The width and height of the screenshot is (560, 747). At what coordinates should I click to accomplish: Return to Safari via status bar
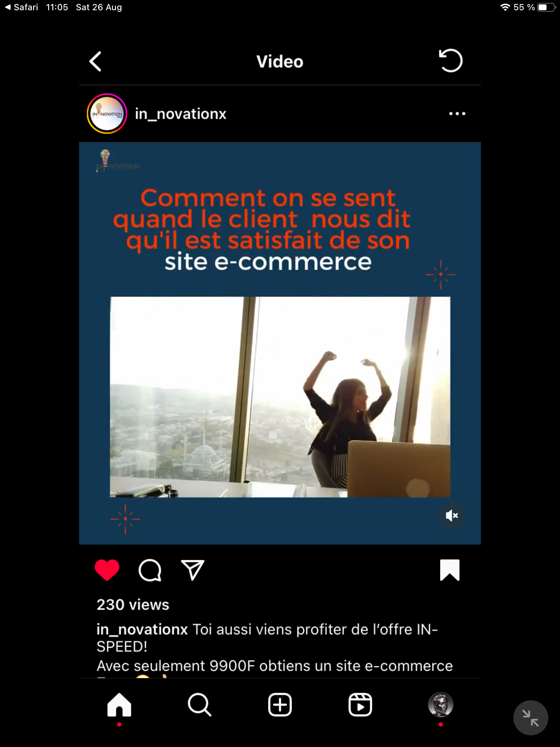tap(22, 7)
